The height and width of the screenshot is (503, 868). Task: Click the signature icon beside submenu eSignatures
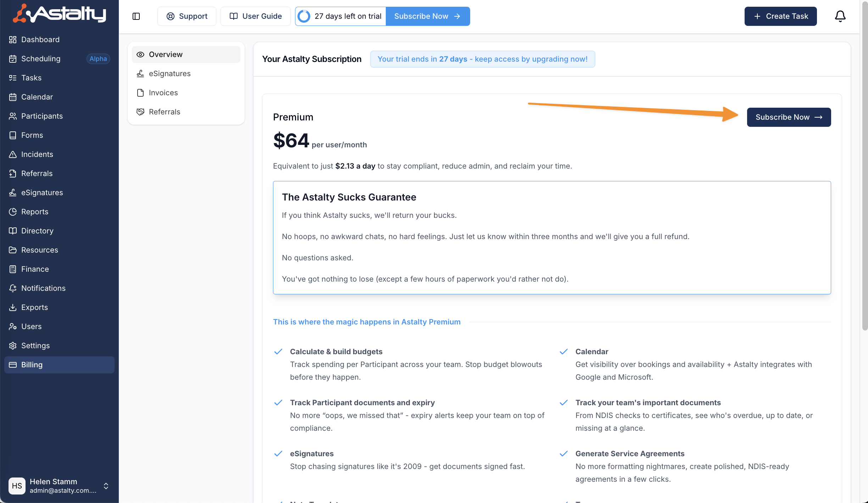coord(140,74)
